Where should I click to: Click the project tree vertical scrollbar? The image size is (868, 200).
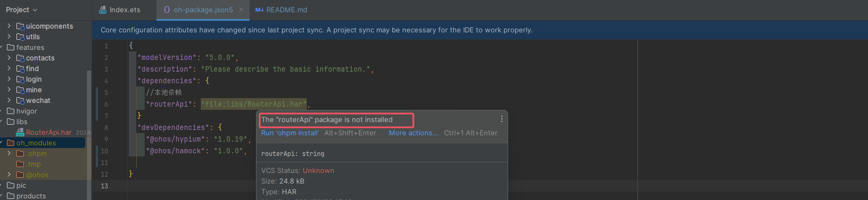click(x=89, y=133)
